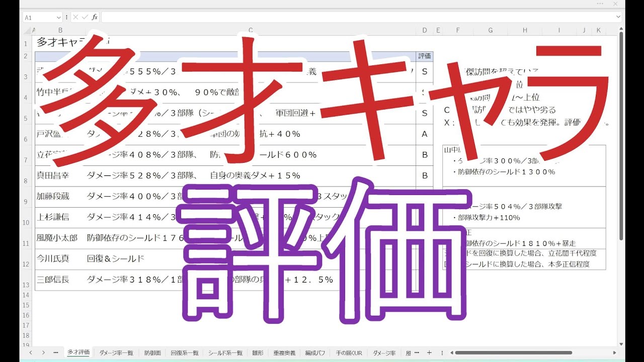This screenshot has width=644, height=362.
Task: Open the 編成バフ sheet tab
Action: coord(315,353)
